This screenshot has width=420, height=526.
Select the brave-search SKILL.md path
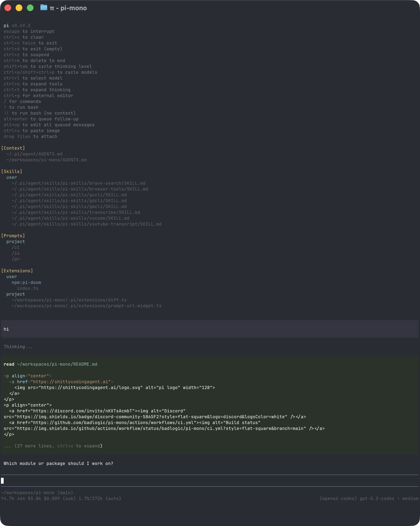point(78,183)
